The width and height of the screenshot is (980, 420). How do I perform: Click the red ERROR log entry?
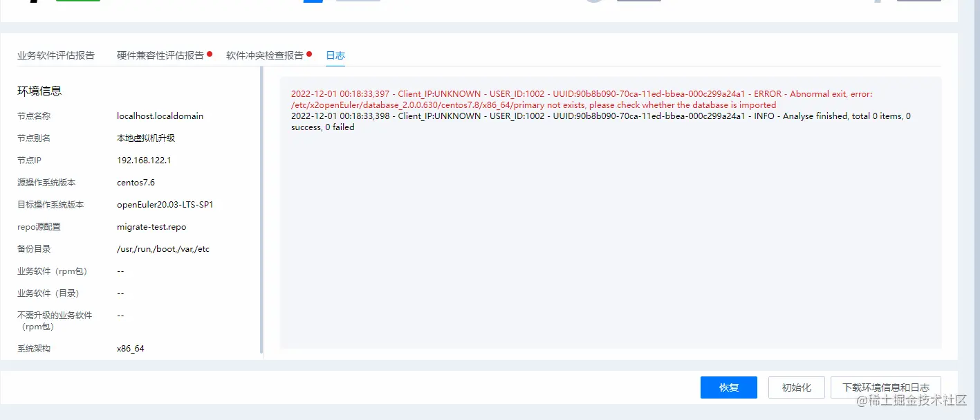[582, 100]
